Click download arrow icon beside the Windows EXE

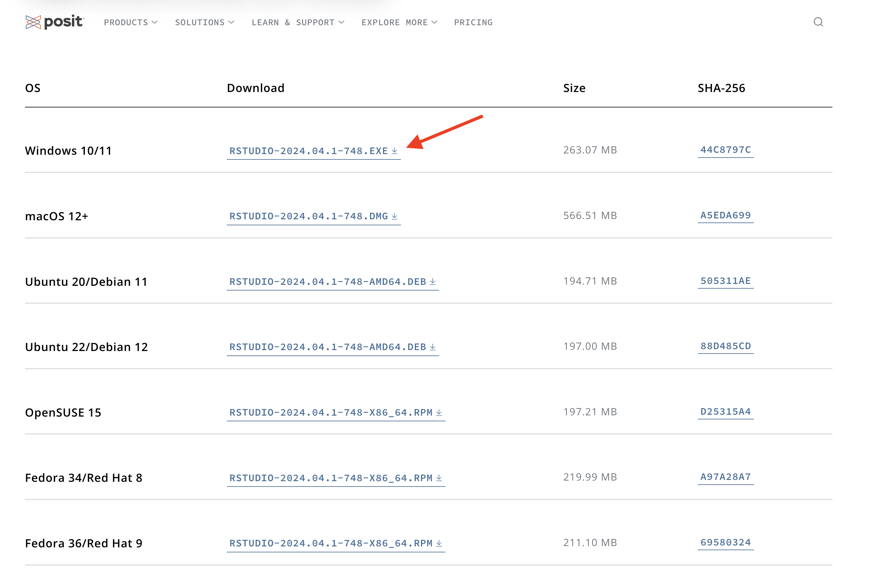click(395, 151)
